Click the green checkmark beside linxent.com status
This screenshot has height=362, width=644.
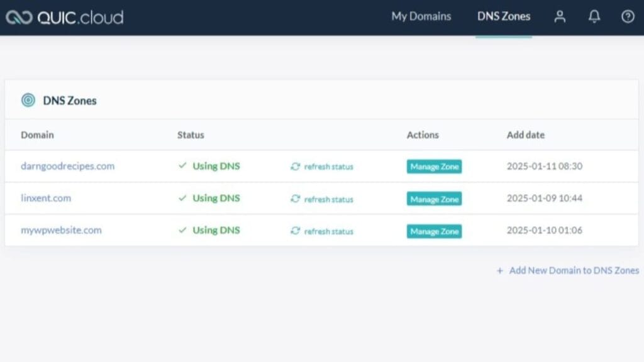point(181,198)
